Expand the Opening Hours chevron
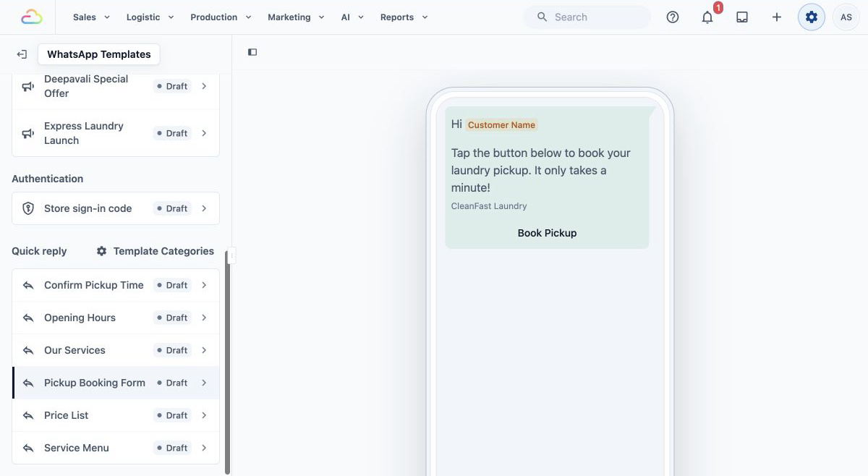The width and height of the screenshot is (868, 476). click(204, 318)
